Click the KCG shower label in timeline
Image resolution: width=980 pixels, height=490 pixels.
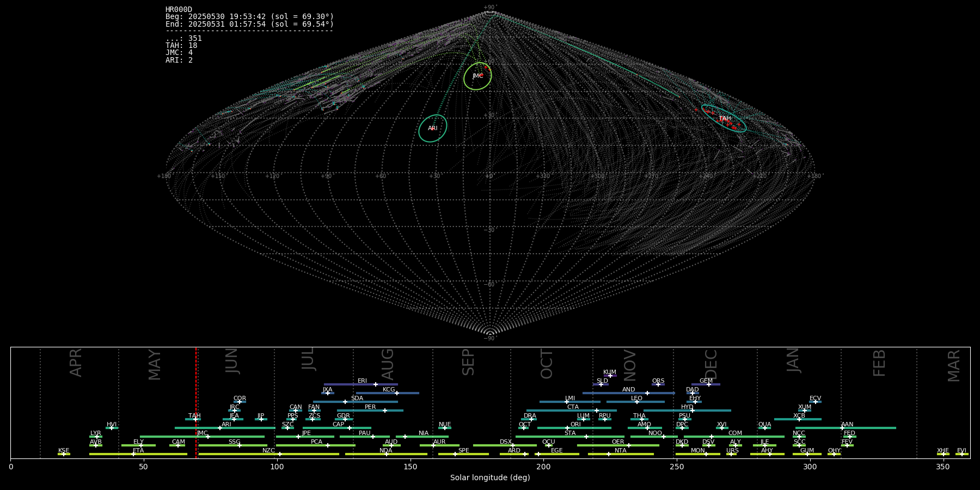tap(389, 390)
